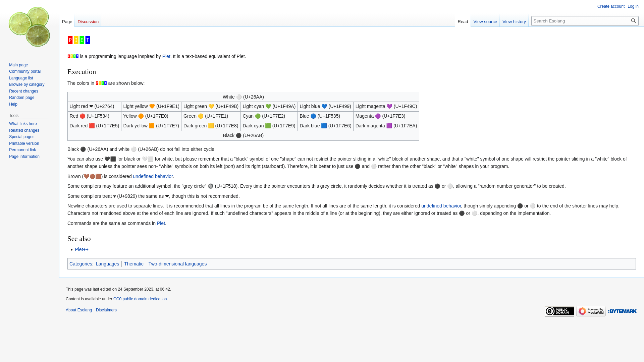
Task: Click the Powered by MediaWiki badge
Action: pos(591,311)
